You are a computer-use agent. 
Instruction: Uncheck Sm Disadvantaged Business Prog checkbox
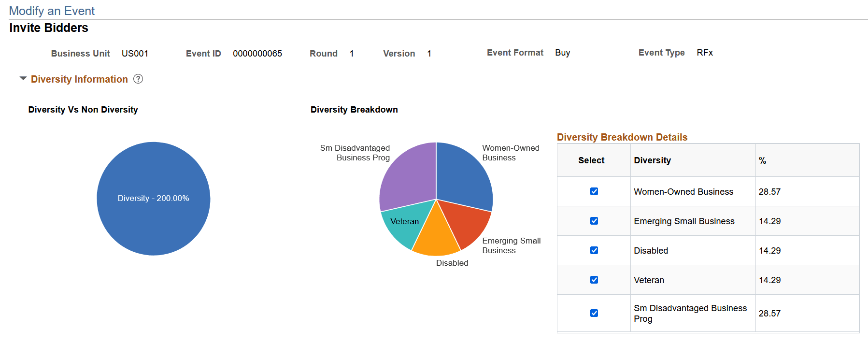pos(594,313)
